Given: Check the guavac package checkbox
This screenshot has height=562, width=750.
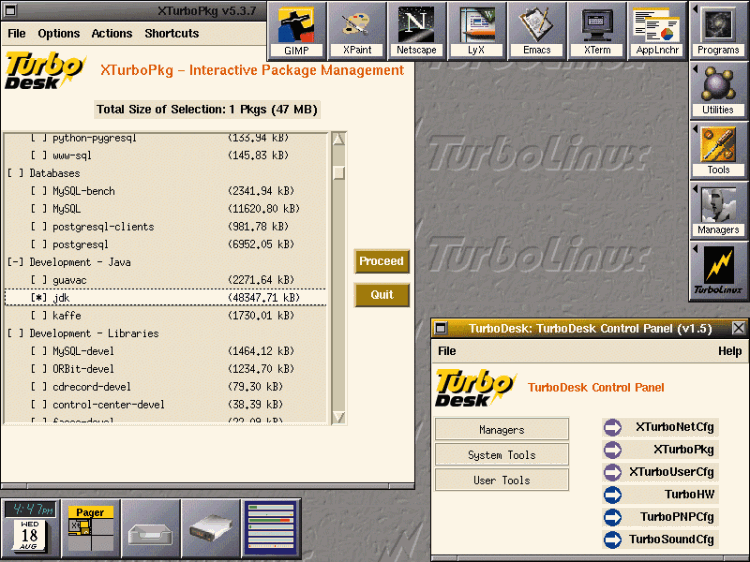Looking at the screenshot, I should [x=39, y=280].
